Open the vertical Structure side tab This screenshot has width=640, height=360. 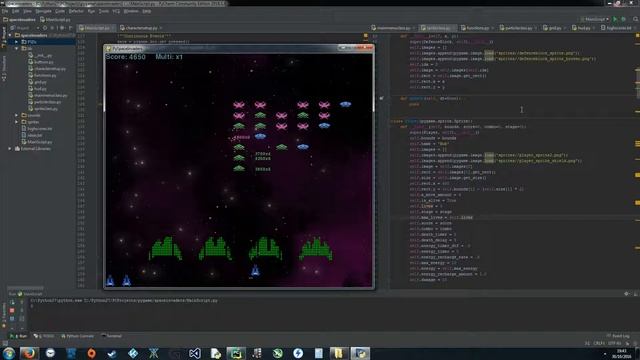(x=4, y=68)
